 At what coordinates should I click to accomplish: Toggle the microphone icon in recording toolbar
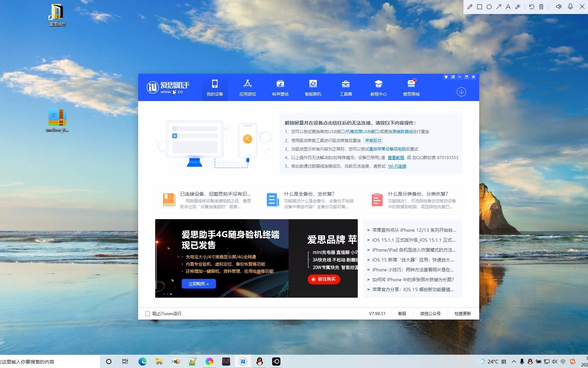click(x=570, y=7)
